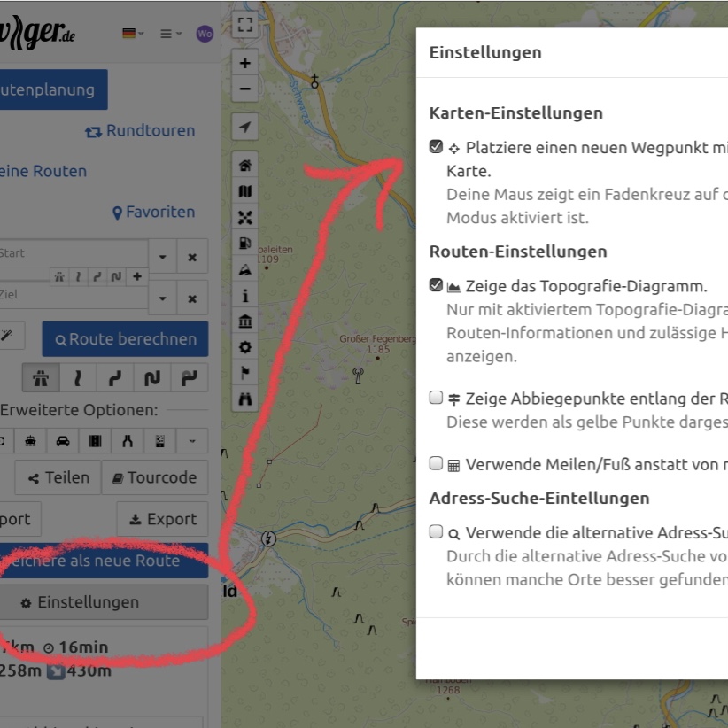Select the highway routing mode icon
Image resolution: width=728 pixels, height=728 pixels.
point(41,378)
